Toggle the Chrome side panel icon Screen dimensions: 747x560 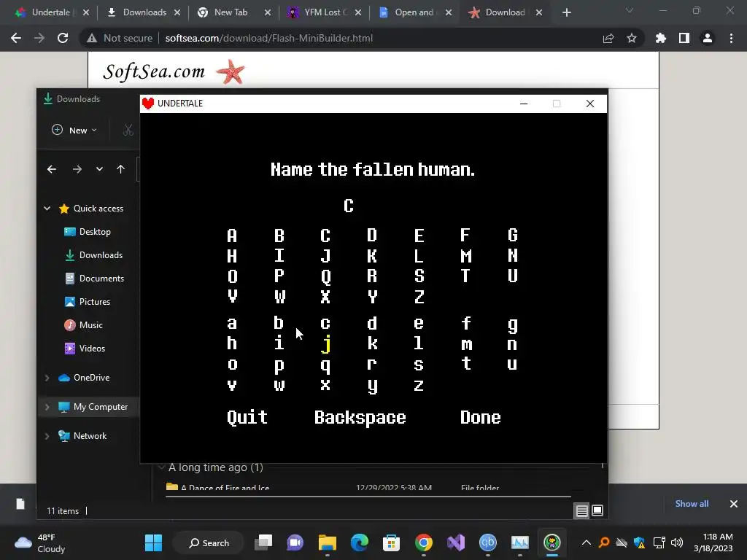[684, 38]
